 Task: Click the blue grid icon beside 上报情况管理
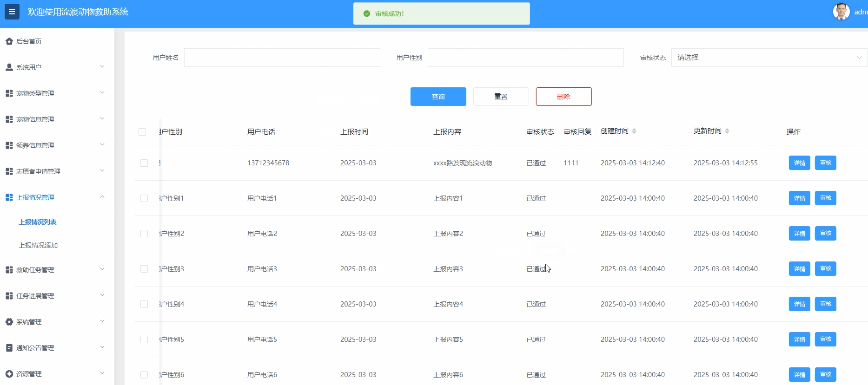tap(9, 197)
